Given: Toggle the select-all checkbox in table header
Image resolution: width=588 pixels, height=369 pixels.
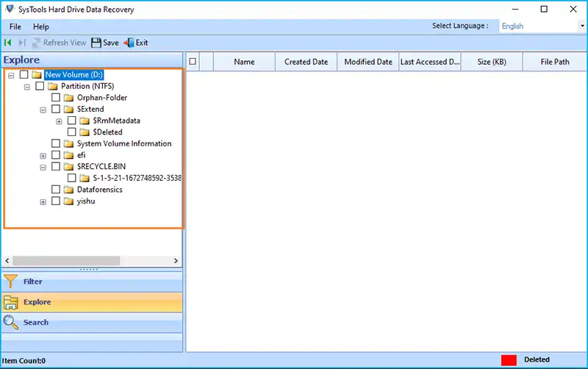Looking at the screenshot, I should 193,62.
